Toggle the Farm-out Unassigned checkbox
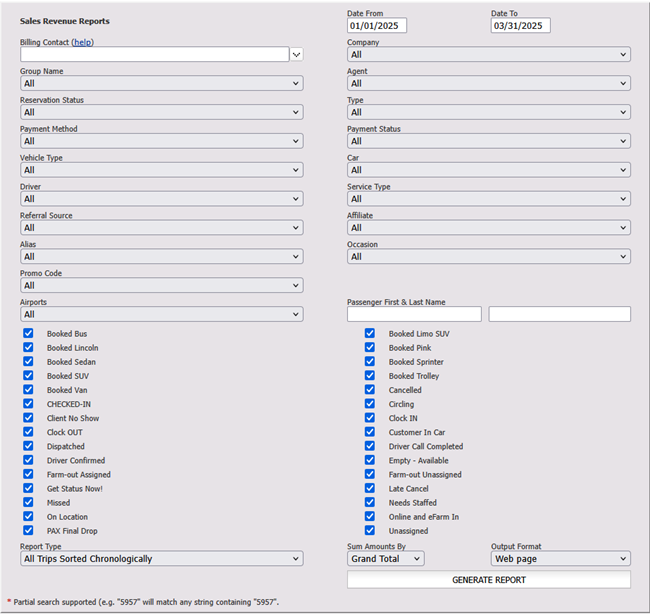 pos(370,474)
